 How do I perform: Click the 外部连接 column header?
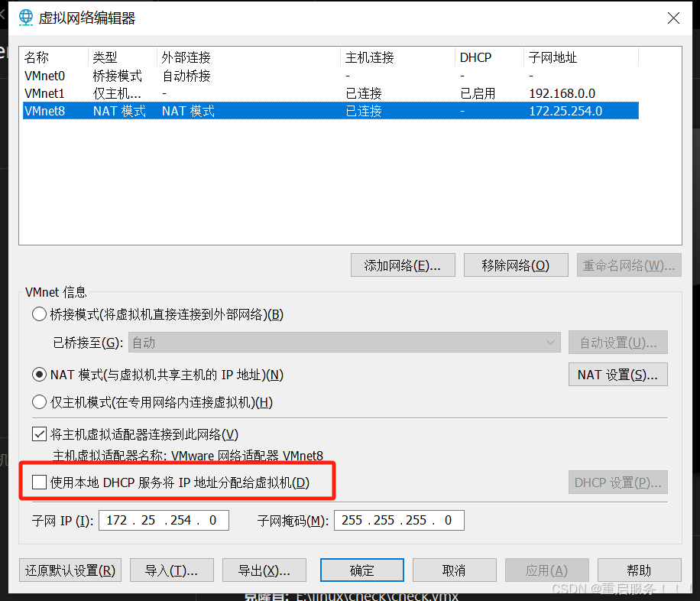click(249, 57)
